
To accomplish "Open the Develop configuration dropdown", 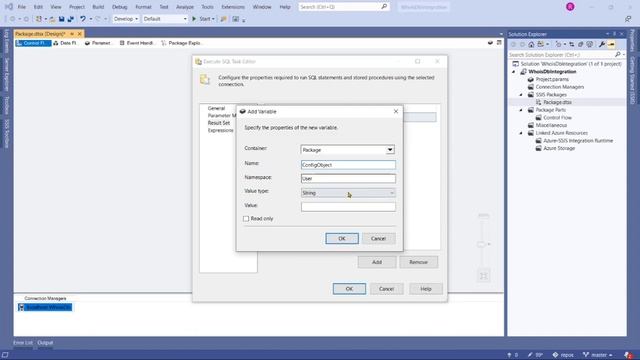I will click(x=126, y=19).
